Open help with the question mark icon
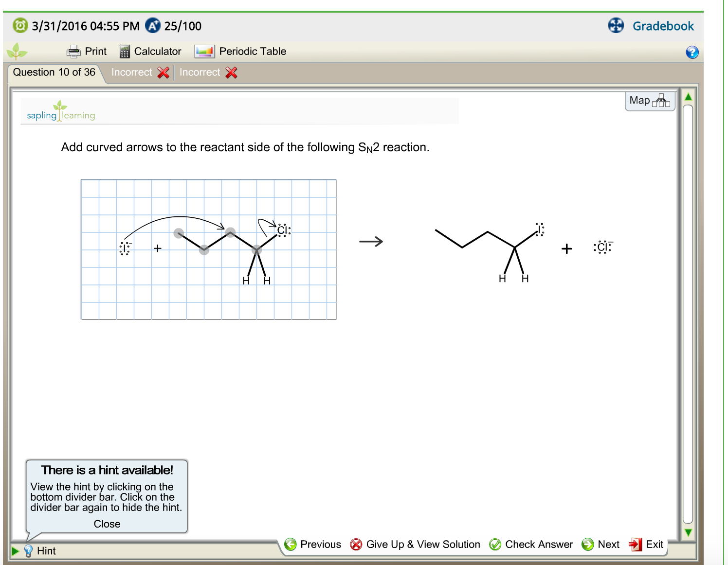 692,52
